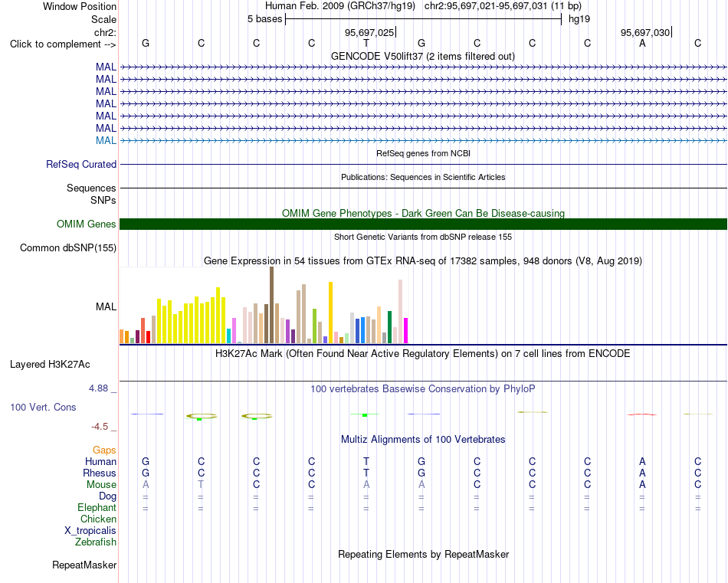Click the red negative conservation mark
Image resolution: width=728 pixels, height=583 pixels.
(x=642, y=414)
